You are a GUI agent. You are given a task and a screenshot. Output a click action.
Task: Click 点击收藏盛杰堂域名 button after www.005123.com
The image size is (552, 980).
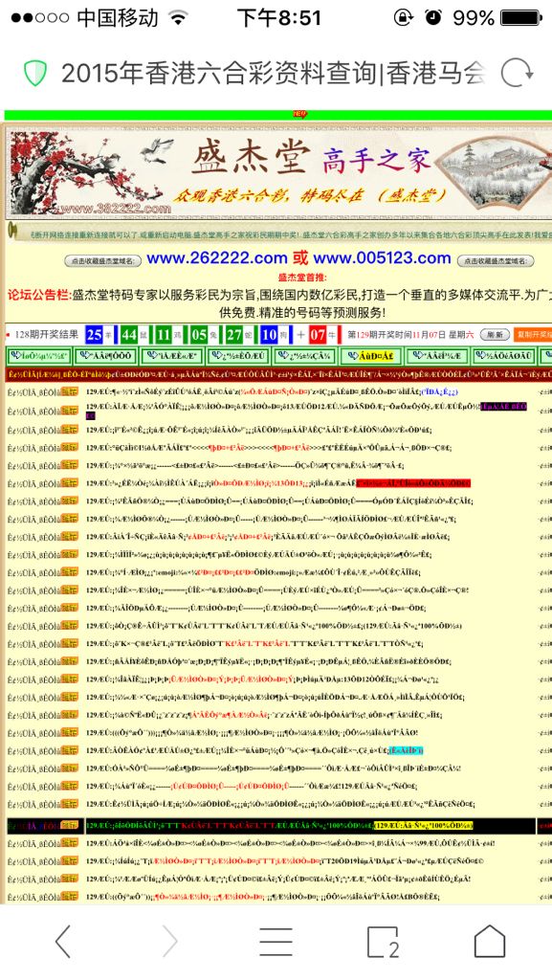coord(496,260)
